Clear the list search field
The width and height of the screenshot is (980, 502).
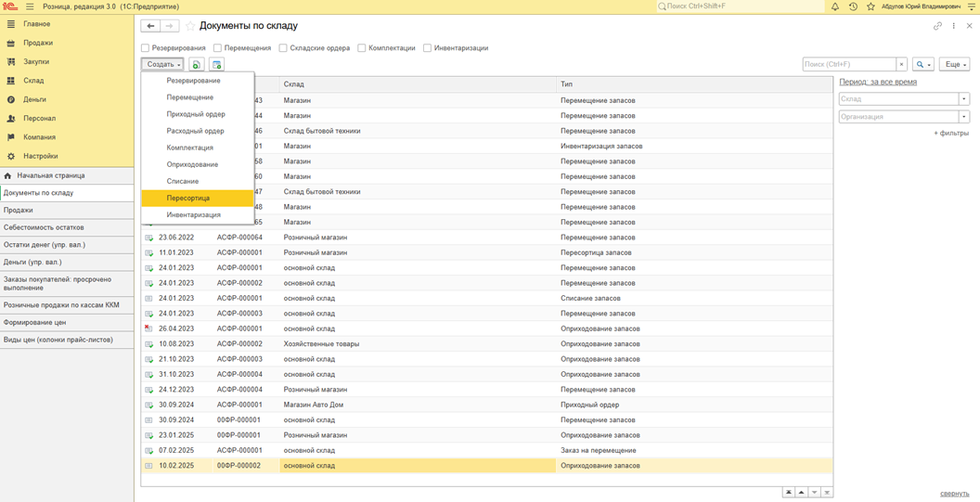click(901, 65)
